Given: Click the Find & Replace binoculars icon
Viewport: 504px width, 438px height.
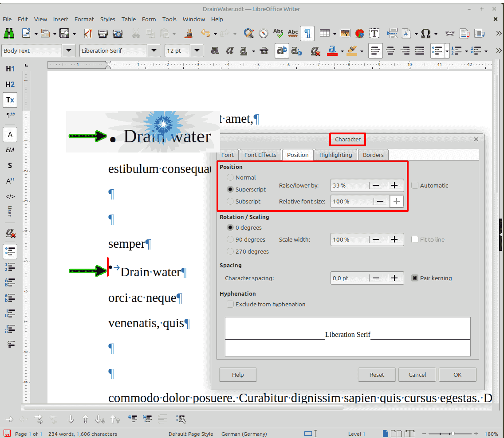Looking at the screenshot, I should click(9, 33).
